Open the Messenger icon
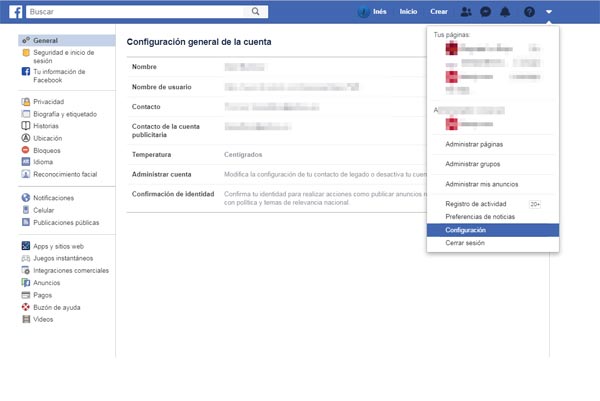The height and width of the screenshot is (401, 600). [486, 12]
